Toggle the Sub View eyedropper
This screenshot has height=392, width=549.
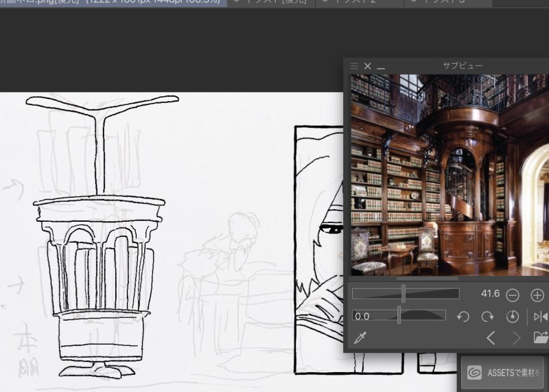click(360, 338)
